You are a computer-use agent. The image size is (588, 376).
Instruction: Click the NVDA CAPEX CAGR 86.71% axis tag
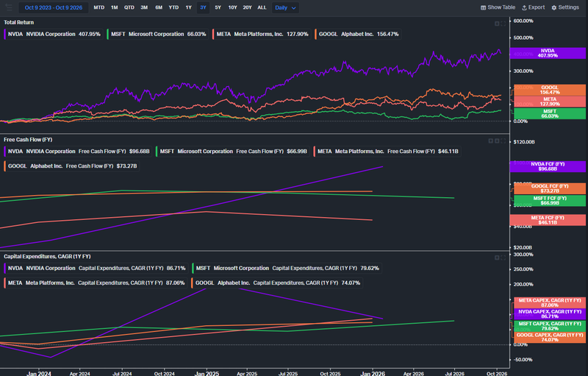(x=550, y=314)
